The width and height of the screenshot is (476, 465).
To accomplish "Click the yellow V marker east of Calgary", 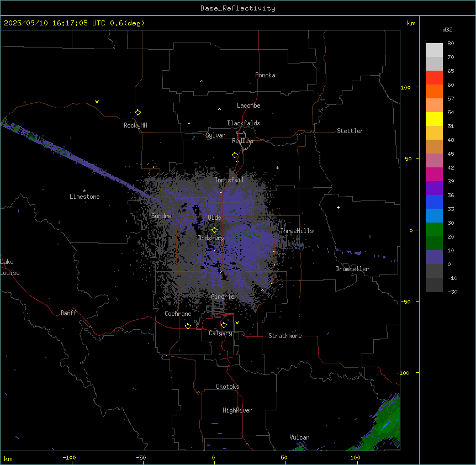I will tap(237, 323).
